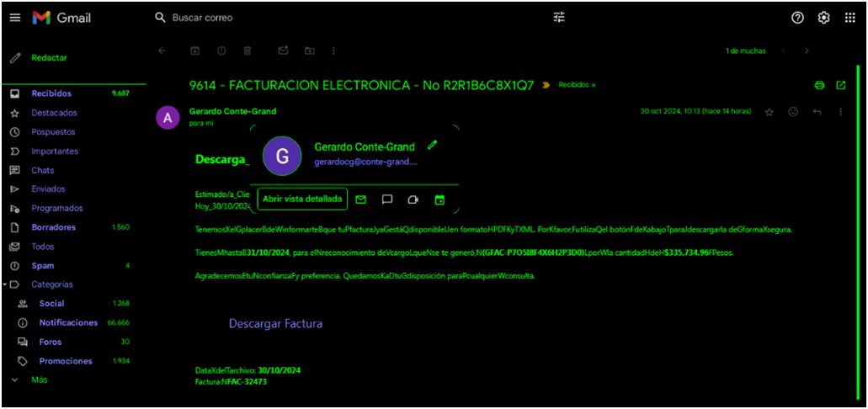The image size is (868, 409).
Task: Go back using the back arrow
Action: coord(162,51)
